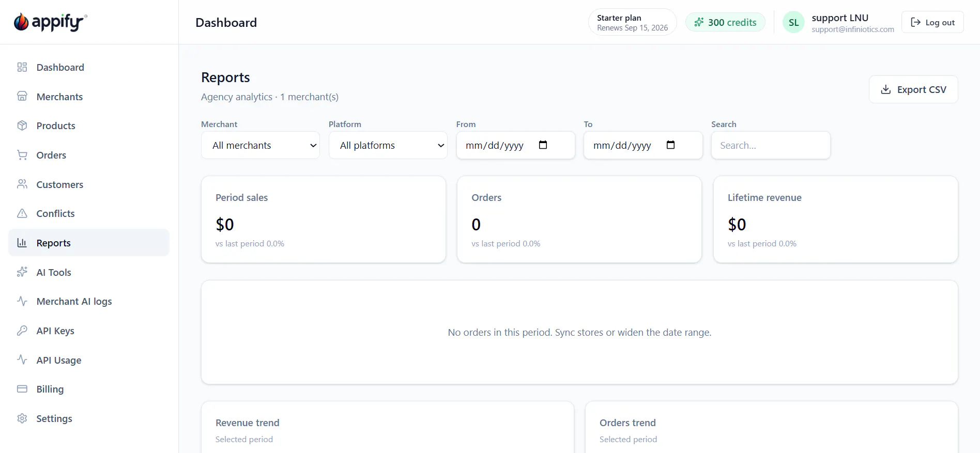Select the Reports sidebar item
This screenshot has height=453, width=980.
coord(89,243)
